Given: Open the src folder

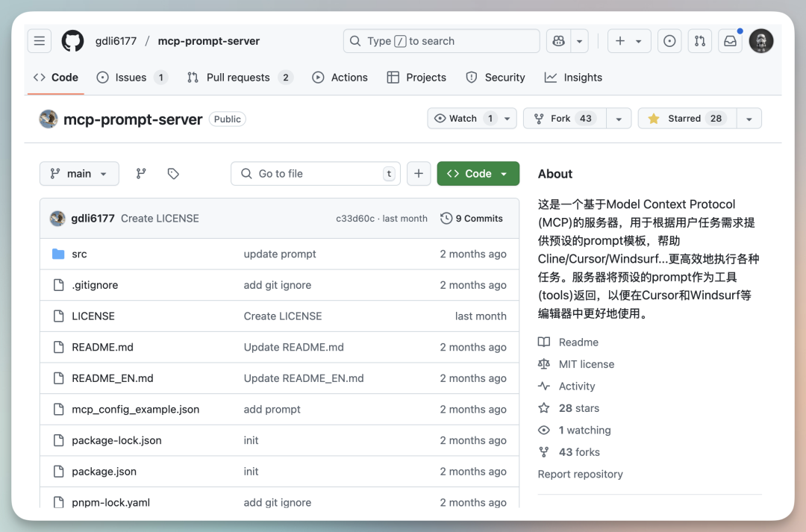Looking at the screenshot, I should click(x=79, y=254).
